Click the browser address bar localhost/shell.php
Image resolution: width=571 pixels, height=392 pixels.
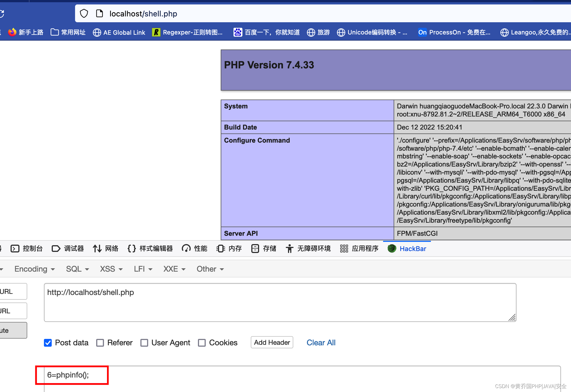(323, 13)
